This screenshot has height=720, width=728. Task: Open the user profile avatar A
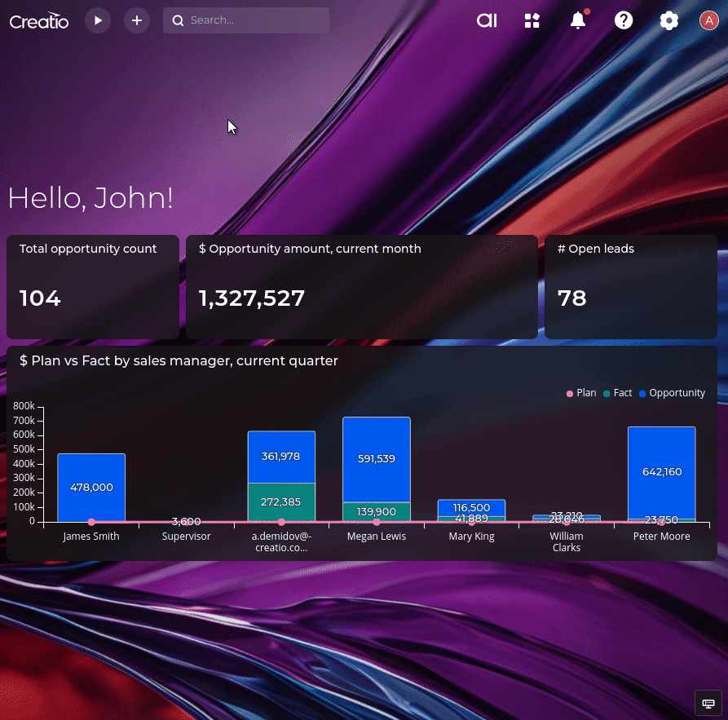click(x=709, y=20)
